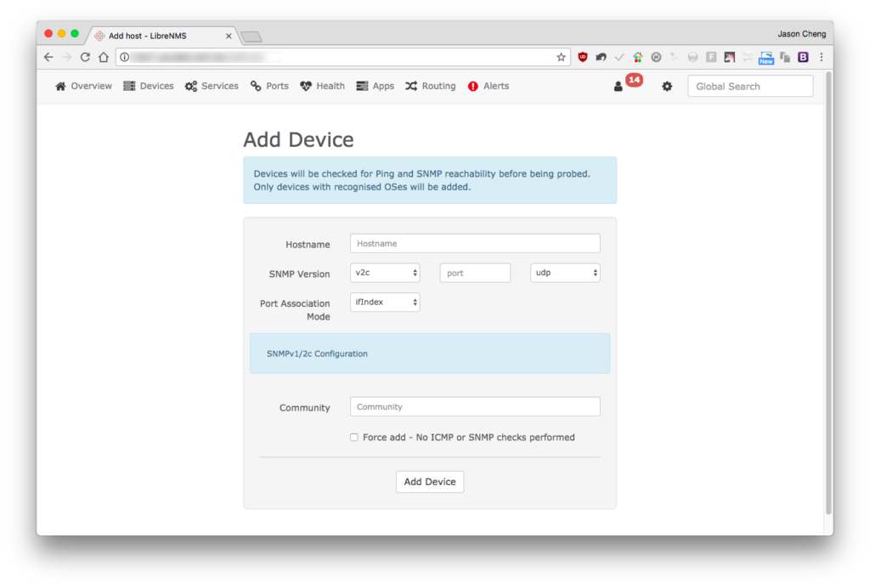Click the gray F extension icon
870x588 pixels.
(711, 57)
